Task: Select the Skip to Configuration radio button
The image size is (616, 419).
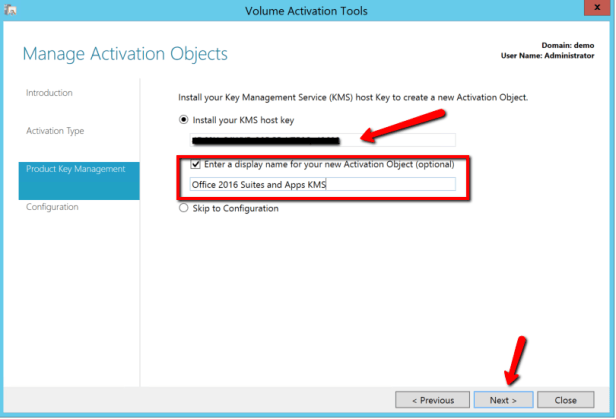Action: (x=183, y=209)
